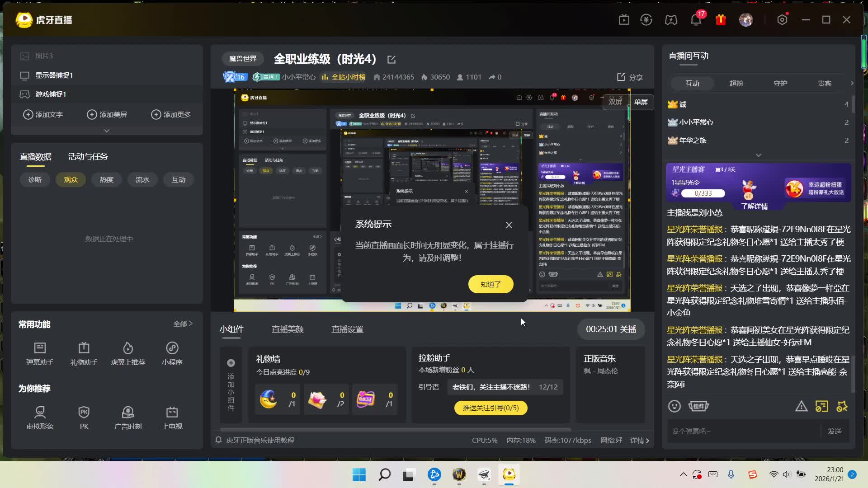The width and height of the screenshot is (868, 488).
Task: Switch preview to 单屏 mode
Action: coord(641,102)
